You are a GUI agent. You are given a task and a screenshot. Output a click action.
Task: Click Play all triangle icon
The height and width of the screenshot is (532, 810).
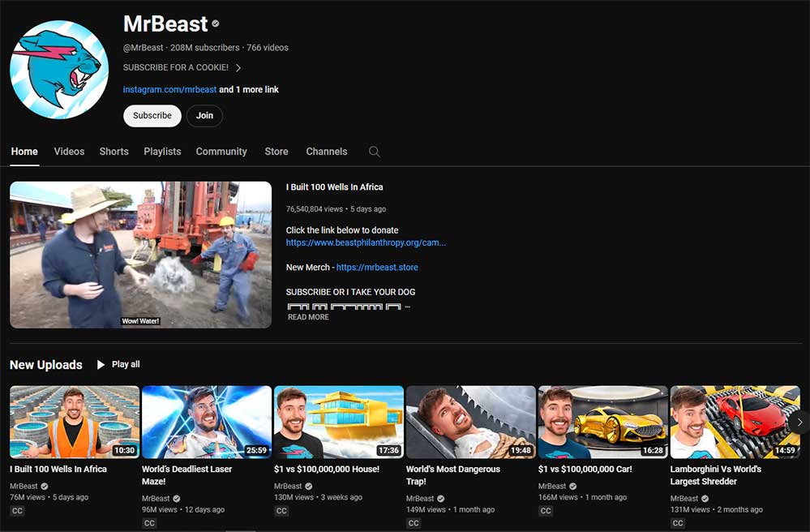point(101,365)
